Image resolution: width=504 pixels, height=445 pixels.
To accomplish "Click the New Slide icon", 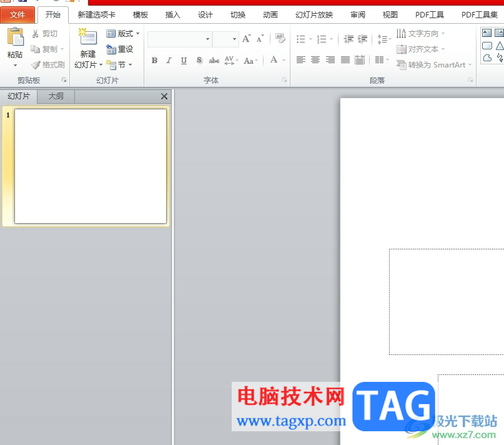I will [x=87, y=37].
